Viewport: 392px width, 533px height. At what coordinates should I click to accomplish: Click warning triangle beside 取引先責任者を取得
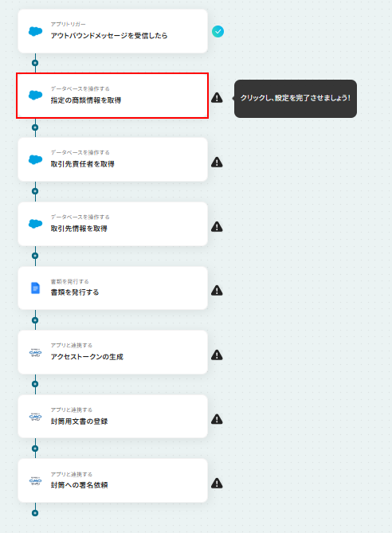coord(217,163)
